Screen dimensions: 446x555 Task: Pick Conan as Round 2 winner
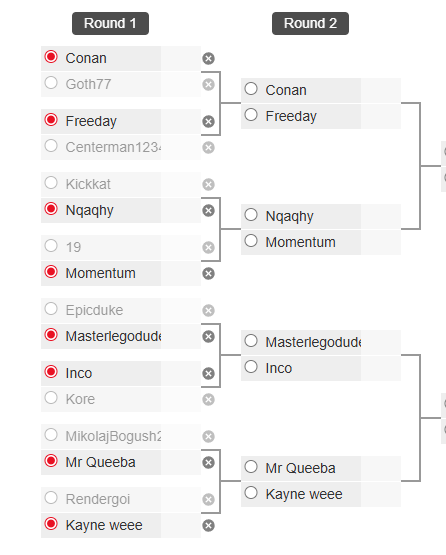coord(251,89)
